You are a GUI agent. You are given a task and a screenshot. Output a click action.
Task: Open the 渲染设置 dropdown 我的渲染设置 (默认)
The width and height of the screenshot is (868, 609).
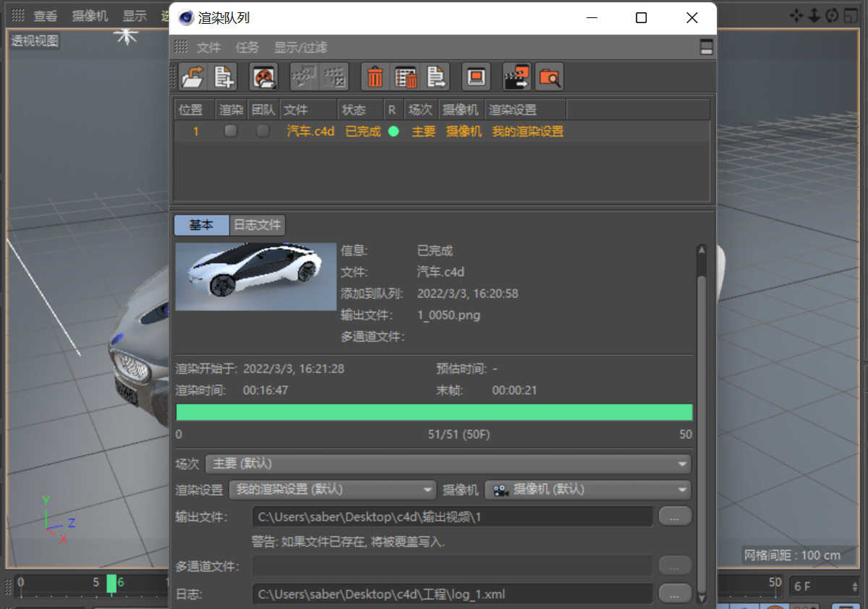point(333,490)
